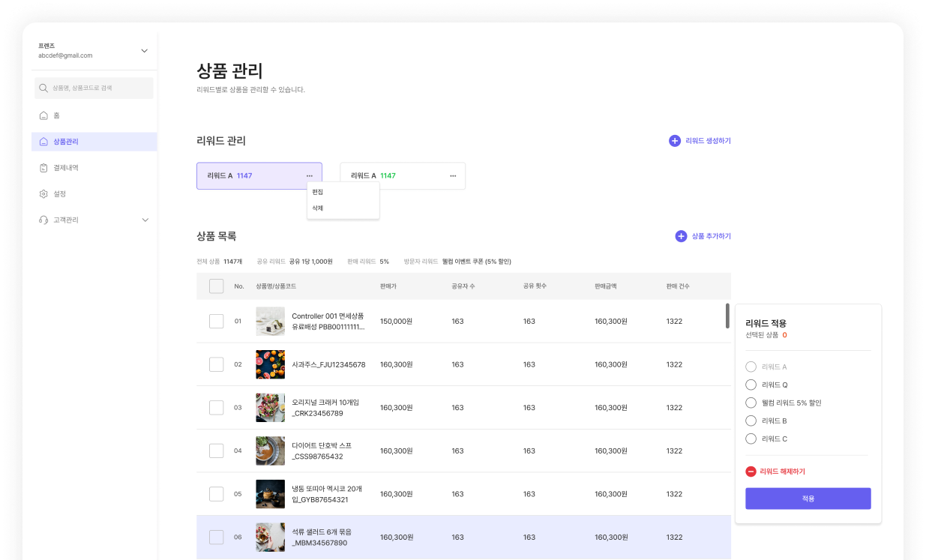Check the box for row 01 Controller 001
Image resolution: width=926 pixels, height=560 pixels.
tap(217, 322)
